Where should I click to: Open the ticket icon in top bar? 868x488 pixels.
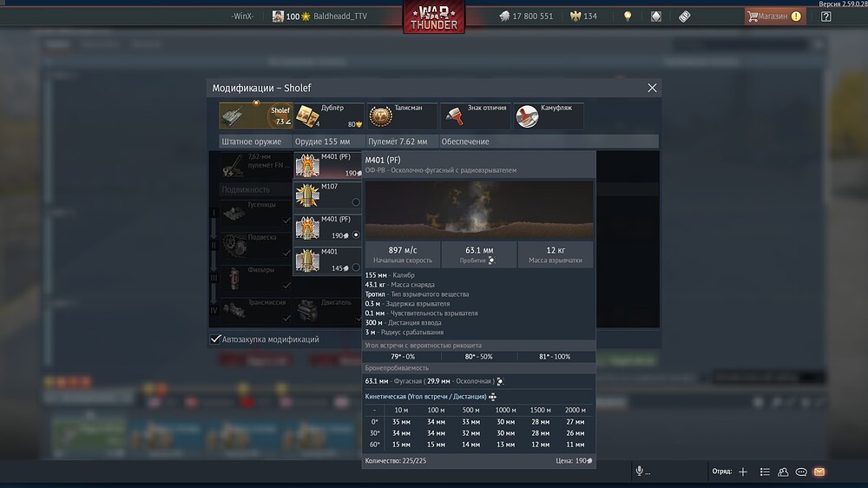685,16
